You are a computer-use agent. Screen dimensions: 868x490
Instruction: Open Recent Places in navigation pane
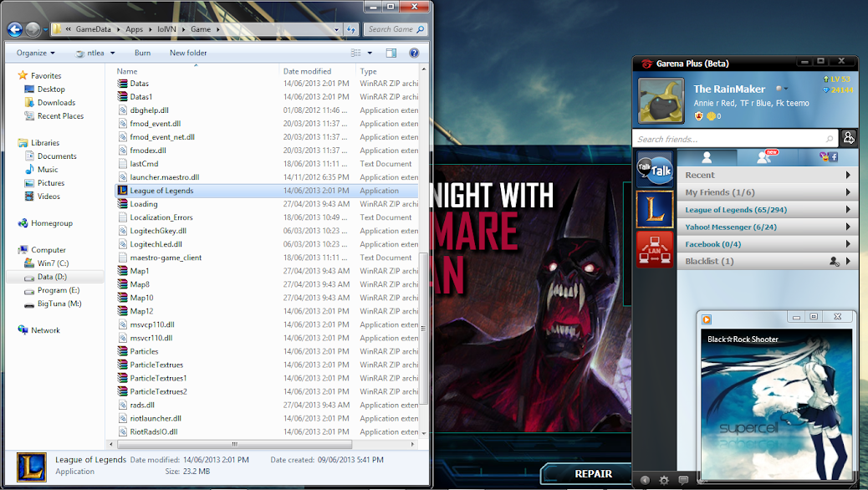(x=60, y=115)
